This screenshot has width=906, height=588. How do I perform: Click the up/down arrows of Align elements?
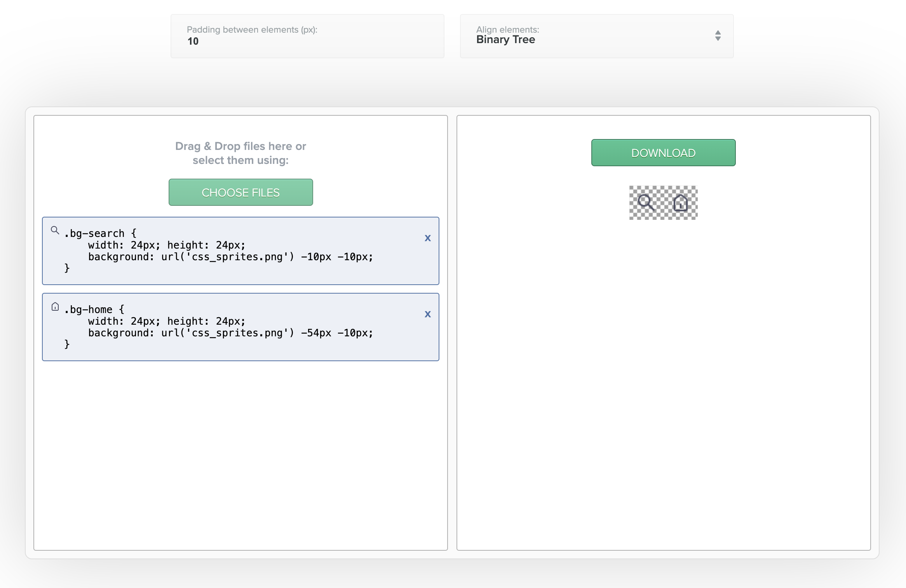coord(718,36)
